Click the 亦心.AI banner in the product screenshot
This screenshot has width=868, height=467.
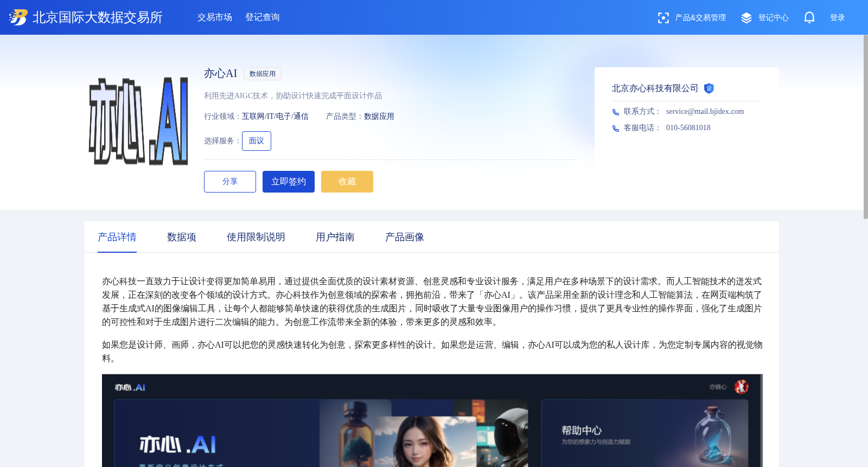321,433
